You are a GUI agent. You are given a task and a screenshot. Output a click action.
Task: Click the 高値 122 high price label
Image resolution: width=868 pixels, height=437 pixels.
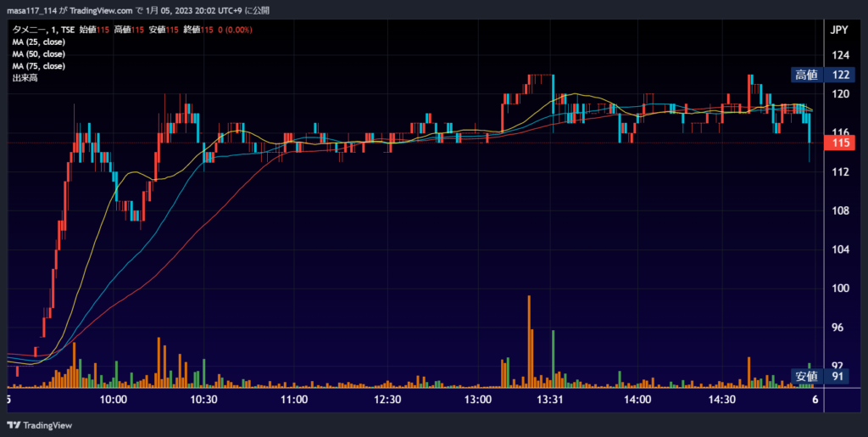[822, 76]
